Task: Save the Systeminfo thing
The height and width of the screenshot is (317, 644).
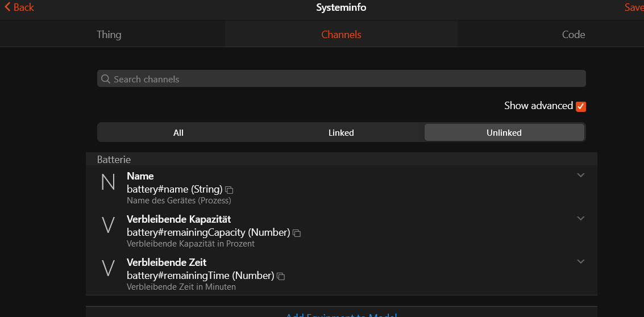Action: click(x=634, y=7)
